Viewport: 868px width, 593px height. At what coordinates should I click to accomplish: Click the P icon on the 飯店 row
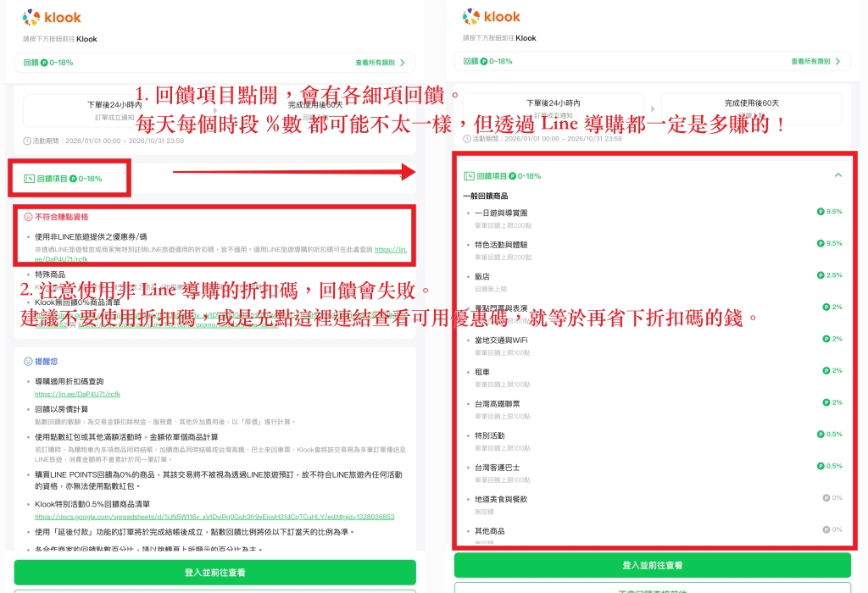pyautogui.click(x=821, y=275)
